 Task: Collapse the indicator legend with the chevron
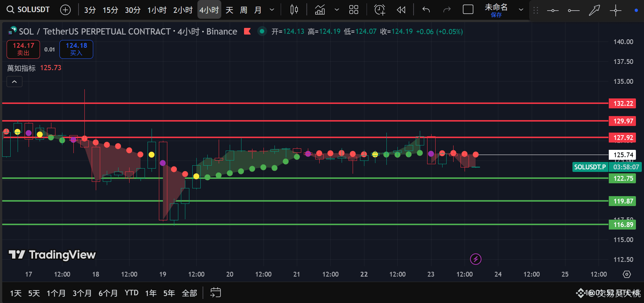[x=14, y=82]
